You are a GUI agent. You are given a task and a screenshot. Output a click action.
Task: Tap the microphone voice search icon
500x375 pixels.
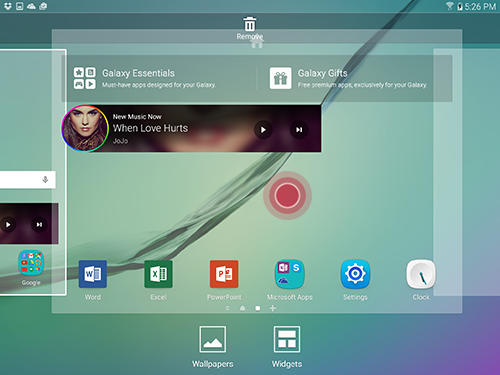click(45, 180)
